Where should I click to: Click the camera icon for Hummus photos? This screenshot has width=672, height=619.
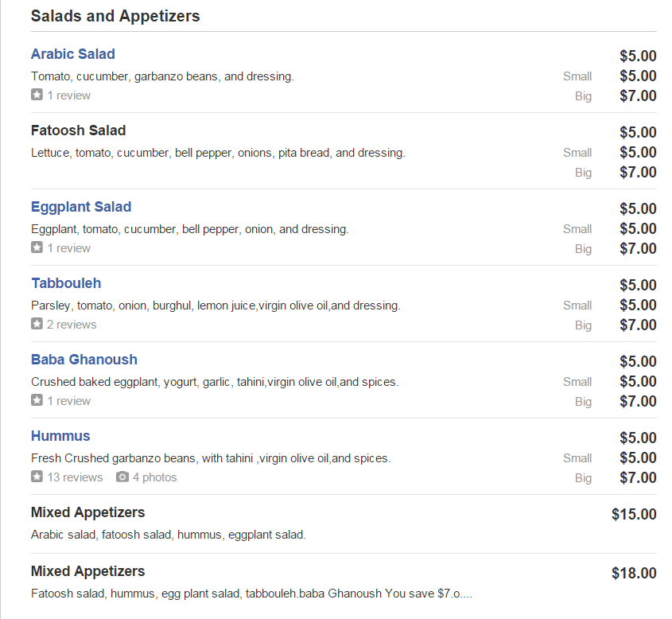click(122, 477)
